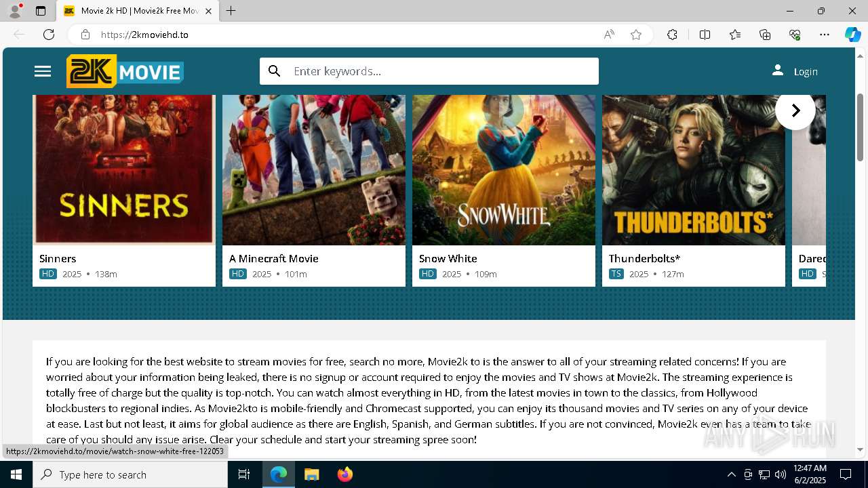Viewport: 868px width, 488px height.
Task: Click the HD badge under Sinners
Action: tap(48, 274)
